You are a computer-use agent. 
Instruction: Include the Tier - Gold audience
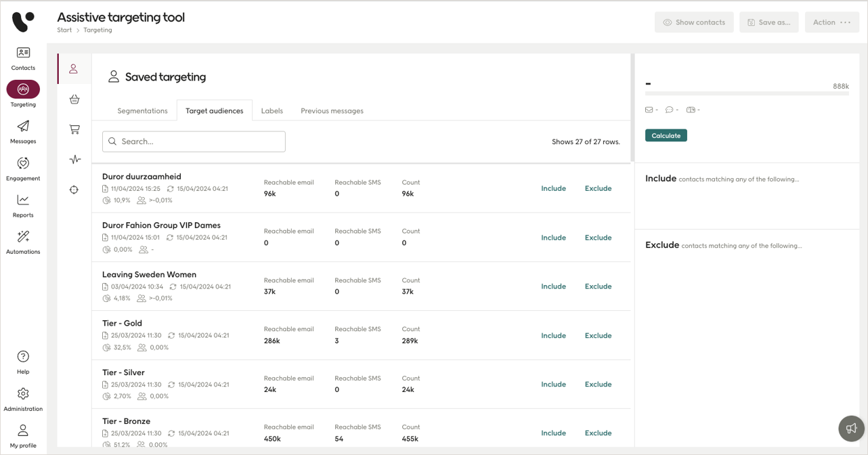(x=553, y=335)
